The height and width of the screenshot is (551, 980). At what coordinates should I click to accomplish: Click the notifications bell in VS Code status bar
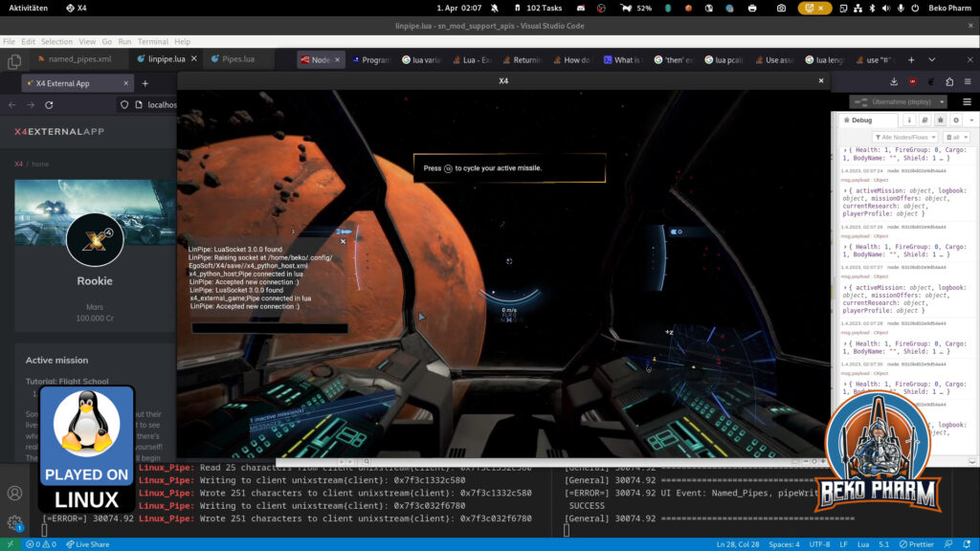click(x=967, y=544)
